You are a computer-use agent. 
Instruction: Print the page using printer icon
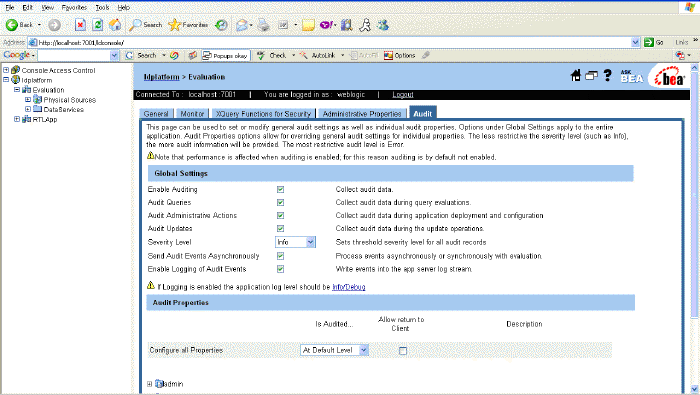pyautogui.click(x=264, y=25)
